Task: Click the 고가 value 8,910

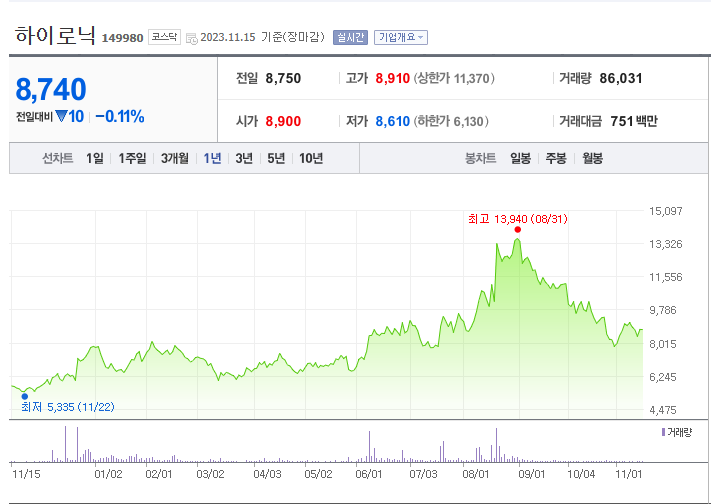Action: click(x=393, y=78)
